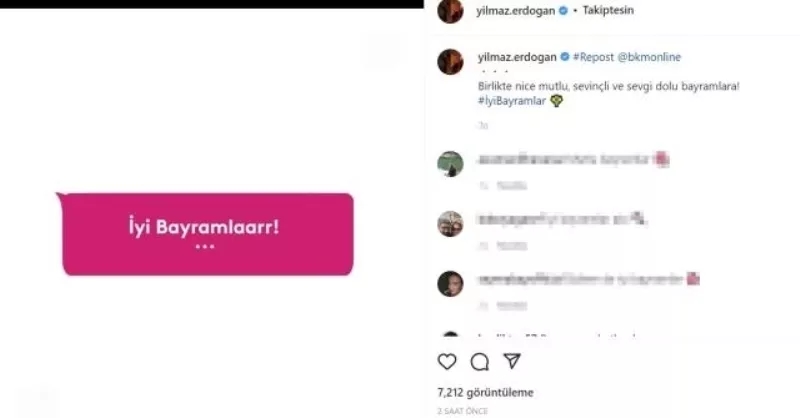View third commenter's dark avatar
Screen dimensions: 800x418
[x=451, y=284]
